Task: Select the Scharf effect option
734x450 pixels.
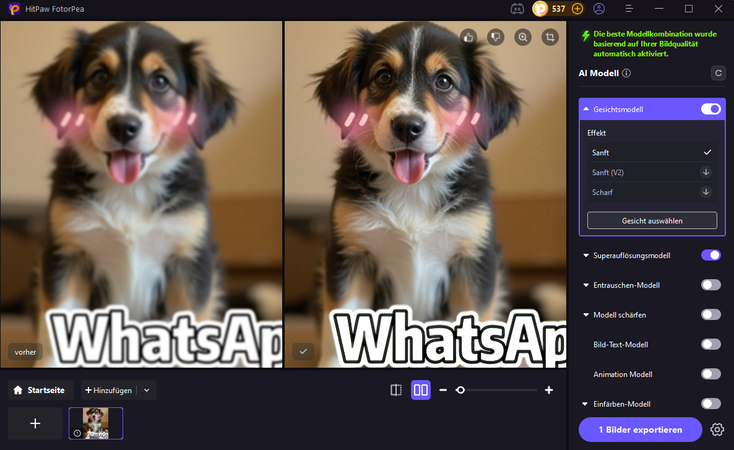Action: (x=652, y=192)
